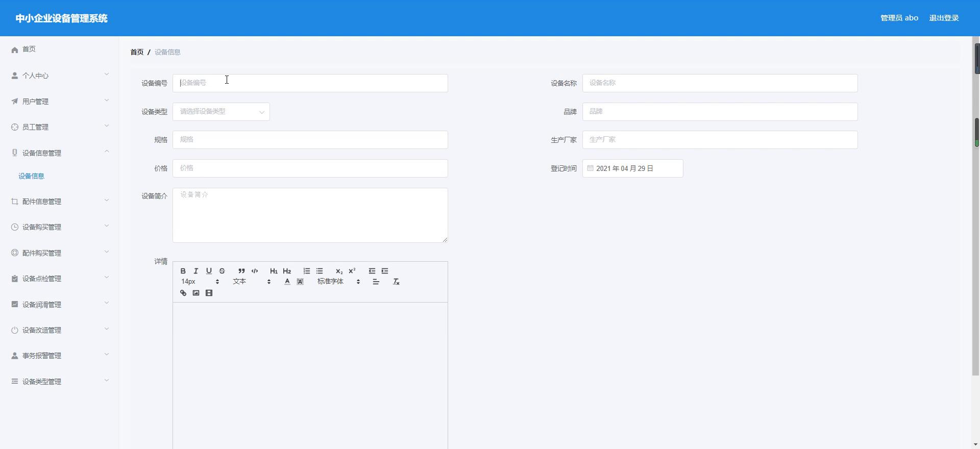Open the 标准字体 font dropdown
The height and width of the screenshot is (449, 980).
338,282
